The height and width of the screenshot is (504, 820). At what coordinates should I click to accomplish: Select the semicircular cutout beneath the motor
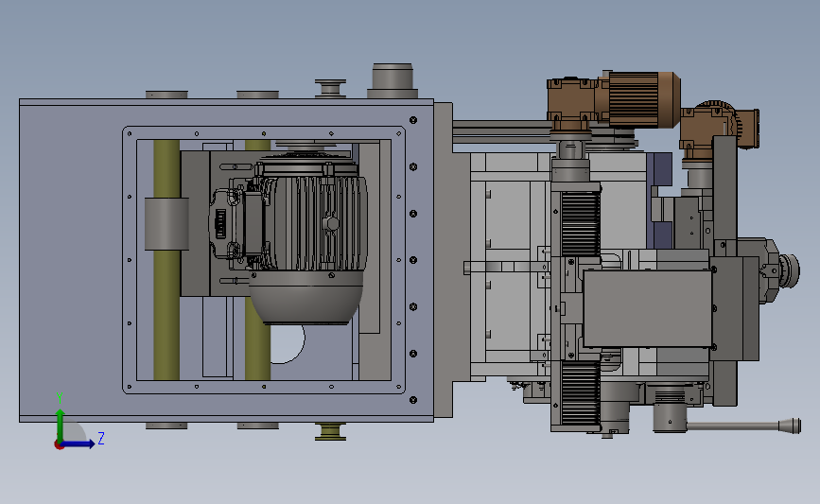[x=288, y=344]
